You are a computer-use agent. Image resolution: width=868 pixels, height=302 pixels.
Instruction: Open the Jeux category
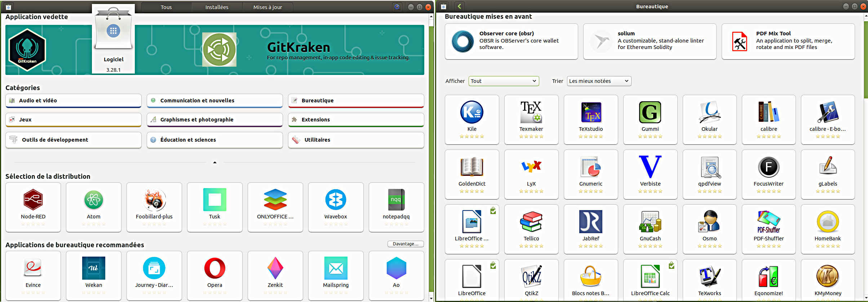pos(74,120)
